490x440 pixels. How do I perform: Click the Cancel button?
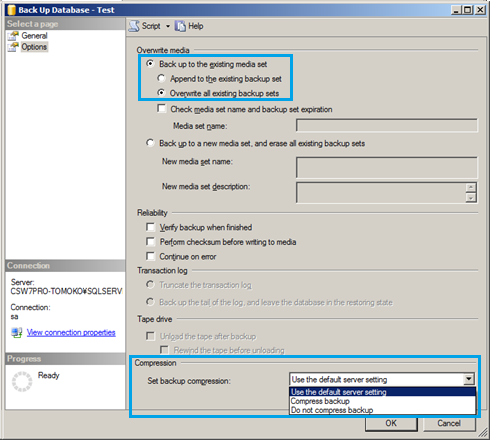coord(449,423)
